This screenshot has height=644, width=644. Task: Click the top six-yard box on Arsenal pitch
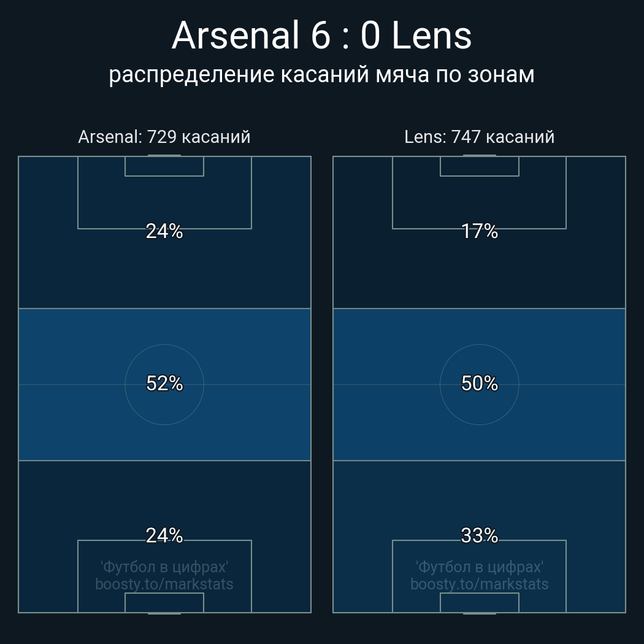(164, 166)
